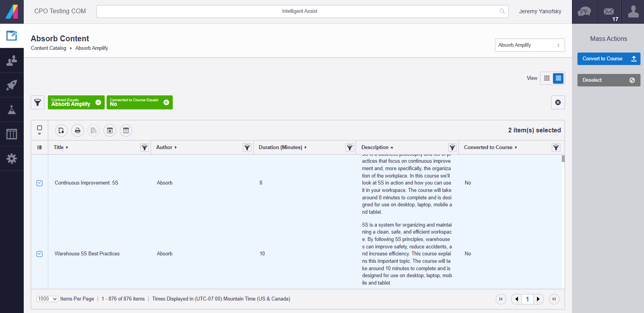Open the user profile icon
The height and width of the screenshot is (313, 644).
click(x=633, y=12)
